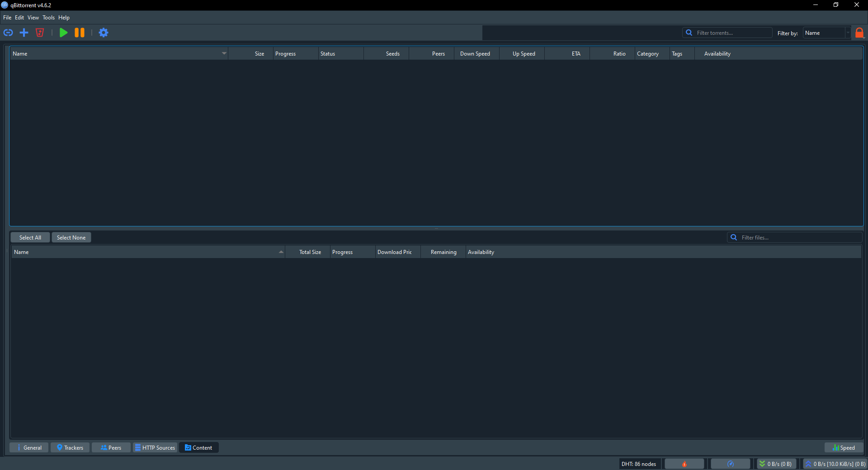Viewport: 868px width, 470px height.
Task: Click the sort arrow on files Name column
Action: pos(281,252)
